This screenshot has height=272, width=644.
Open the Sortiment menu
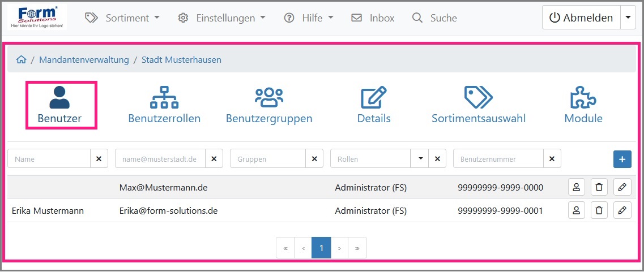tap(122, 18)
